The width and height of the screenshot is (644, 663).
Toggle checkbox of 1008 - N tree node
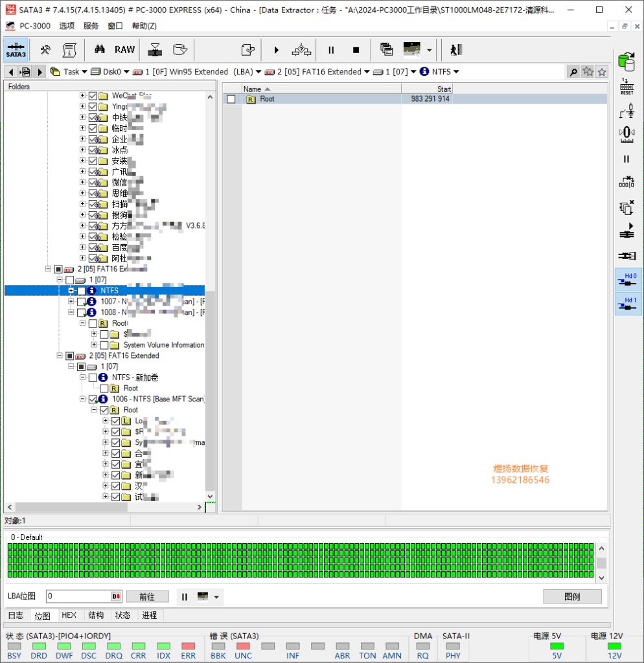coord(81,313)
